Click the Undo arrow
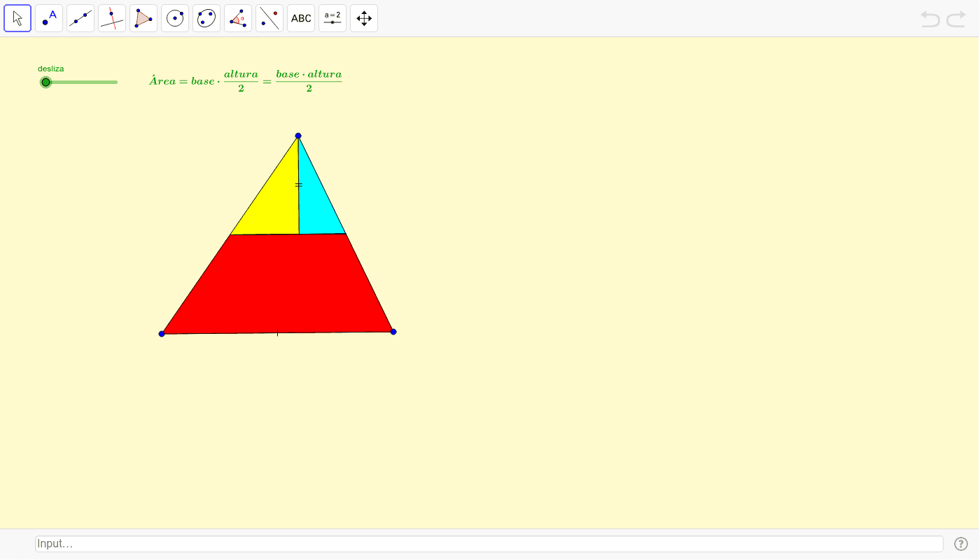 point(930,19)
